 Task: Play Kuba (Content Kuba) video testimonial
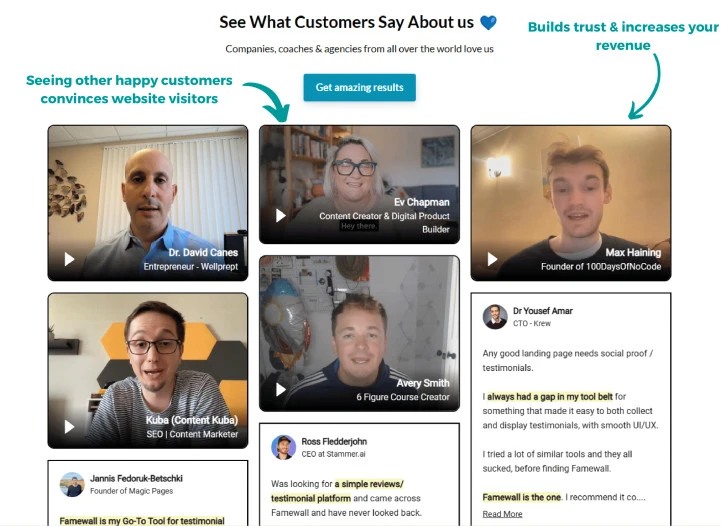[69, 427]
